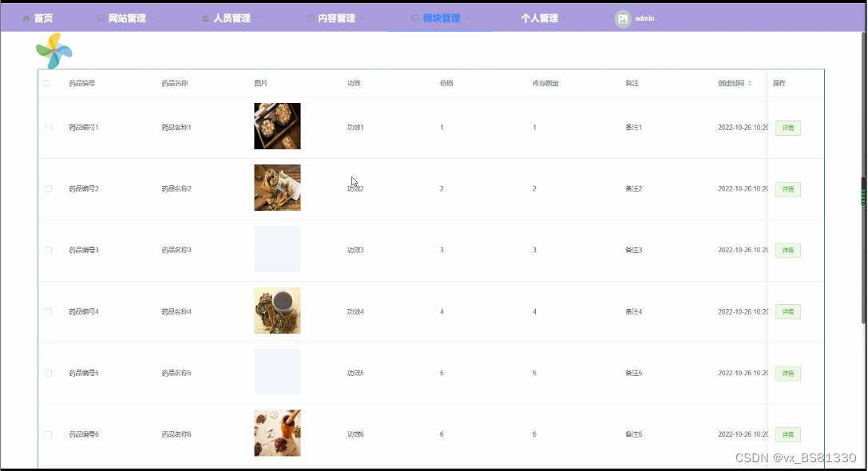Screen dimensions: 868x471
Task: Click the 药品名称 column header
Action: click(x=175, y=83)
